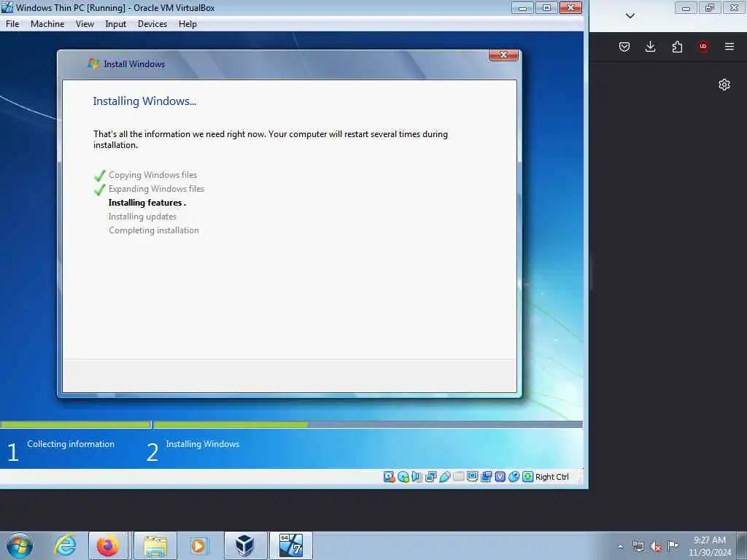Close the Install Windows dialog
This screenshot has width=747, height=560.
coord(503,55)
